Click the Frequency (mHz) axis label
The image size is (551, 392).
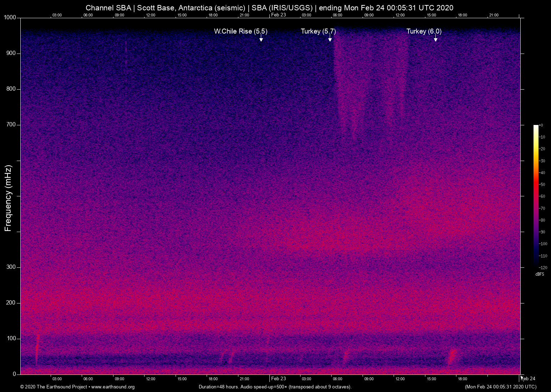(8, 198)
